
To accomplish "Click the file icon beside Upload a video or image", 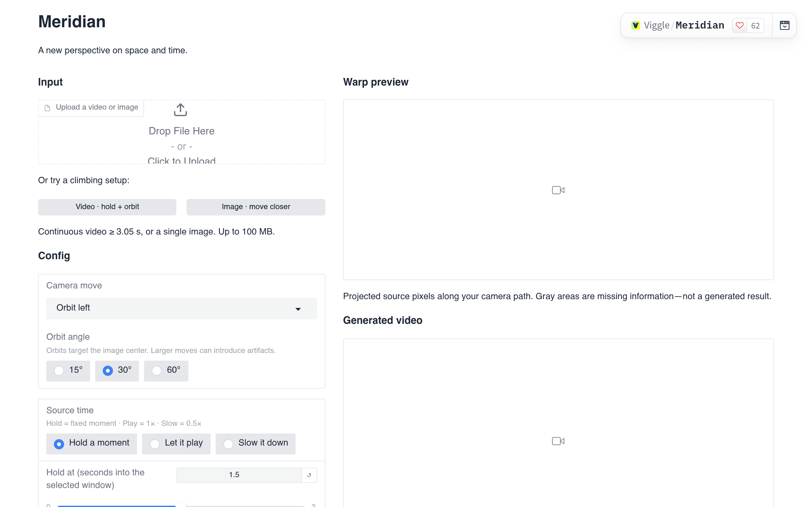I will coord(47,108).
